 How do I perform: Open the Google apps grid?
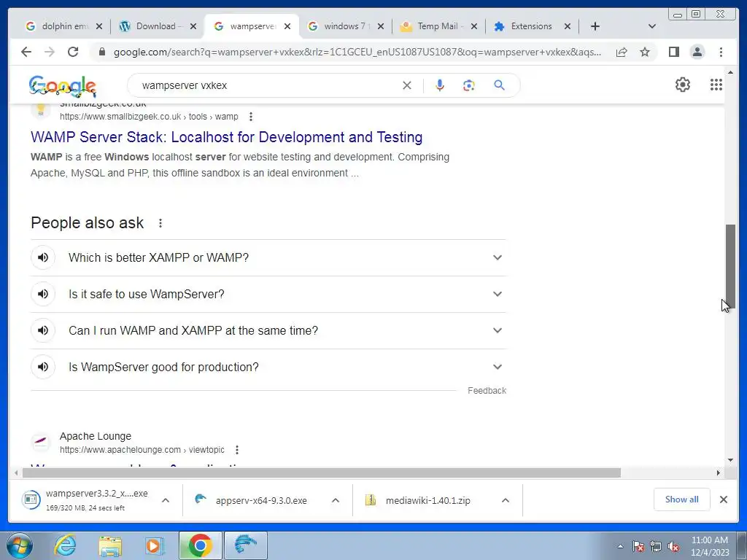click(x=716, y=85)
